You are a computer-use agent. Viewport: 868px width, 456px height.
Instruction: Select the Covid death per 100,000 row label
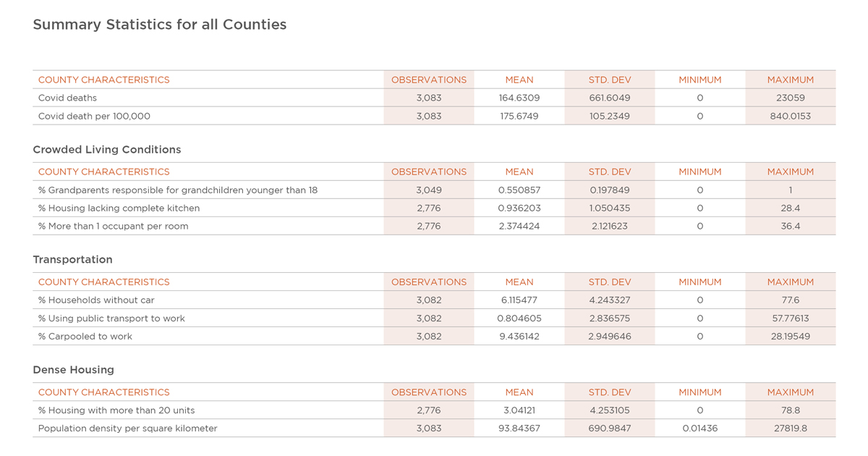point(94,116)
